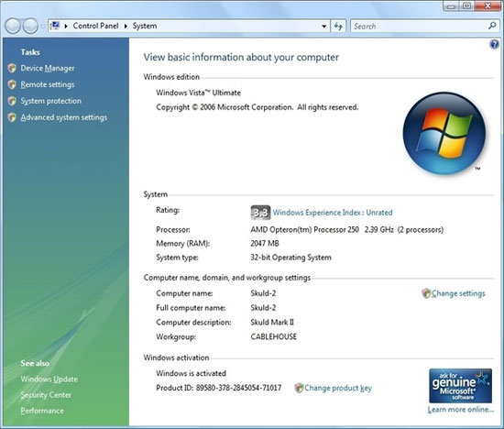
Task: Click the Forward navigation arrow button
Action: click(30, 26)
